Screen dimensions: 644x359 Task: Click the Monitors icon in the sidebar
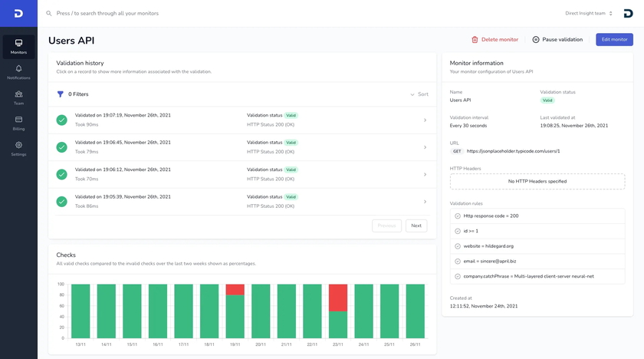click(18, 44)
